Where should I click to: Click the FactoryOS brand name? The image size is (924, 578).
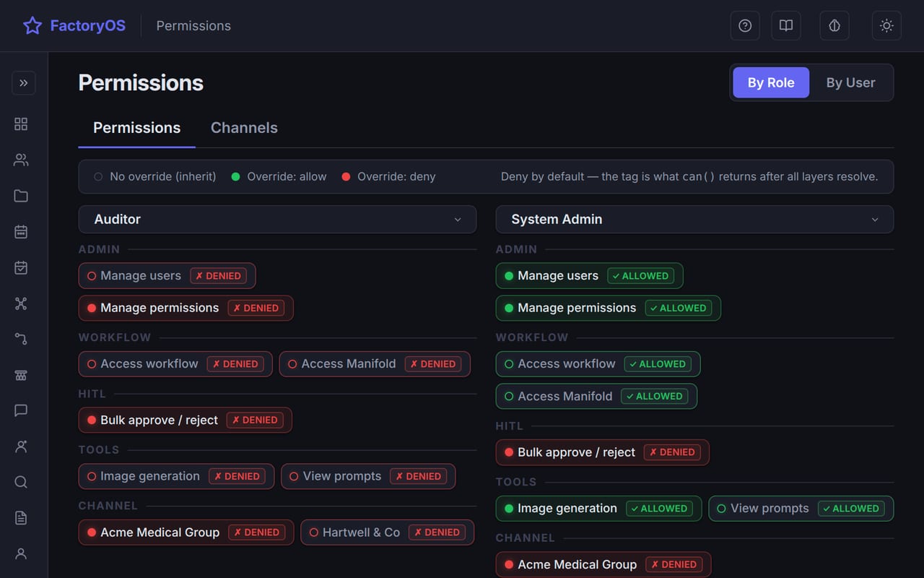point(87,26)
